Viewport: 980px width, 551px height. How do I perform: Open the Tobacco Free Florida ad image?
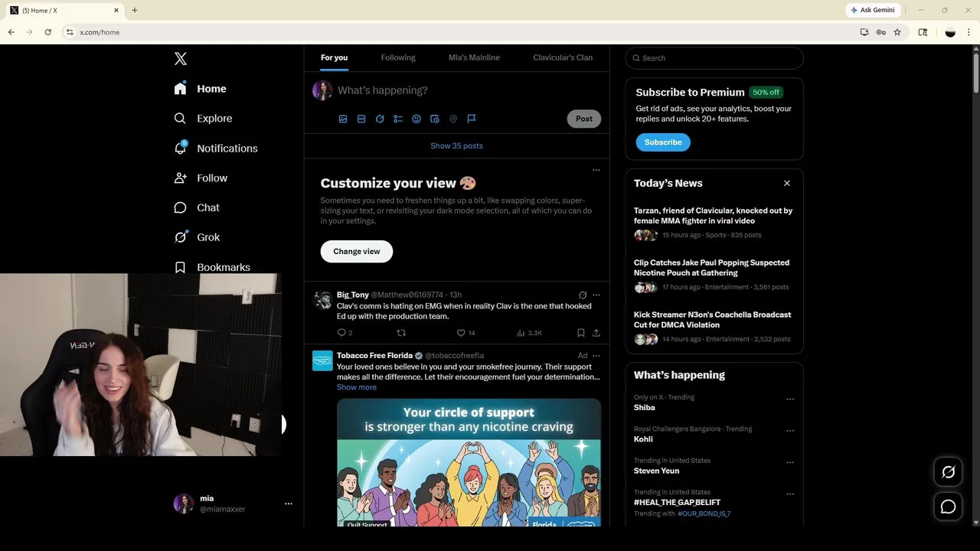[x=469, y=462]
